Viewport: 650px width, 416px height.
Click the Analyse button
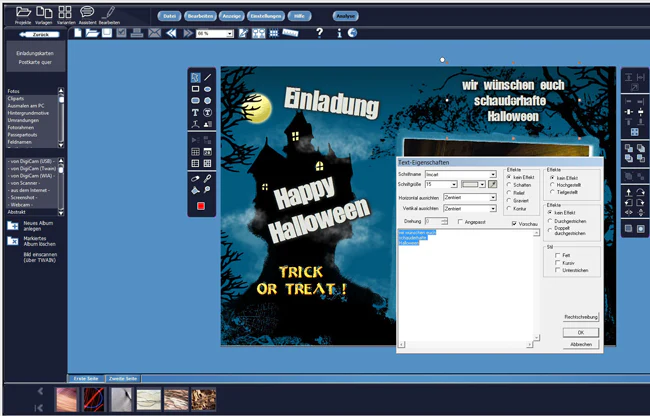(x=346, y=16)
